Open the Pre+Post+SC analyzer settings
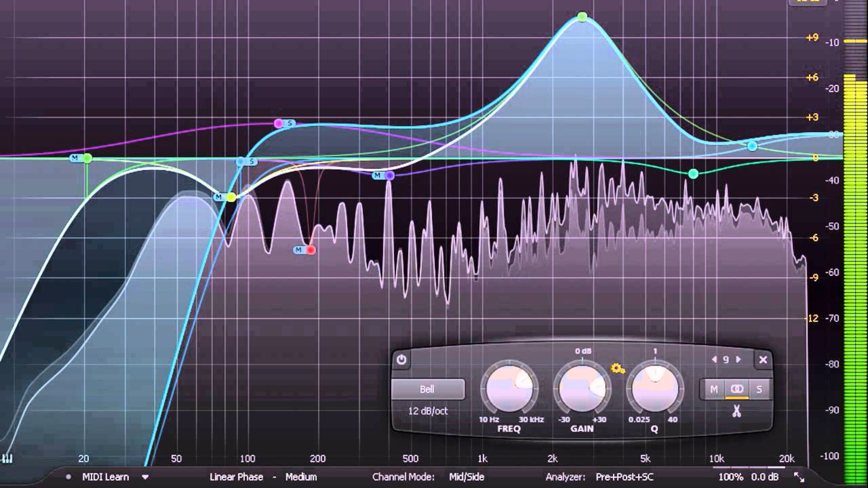 [x=624, y=477]
